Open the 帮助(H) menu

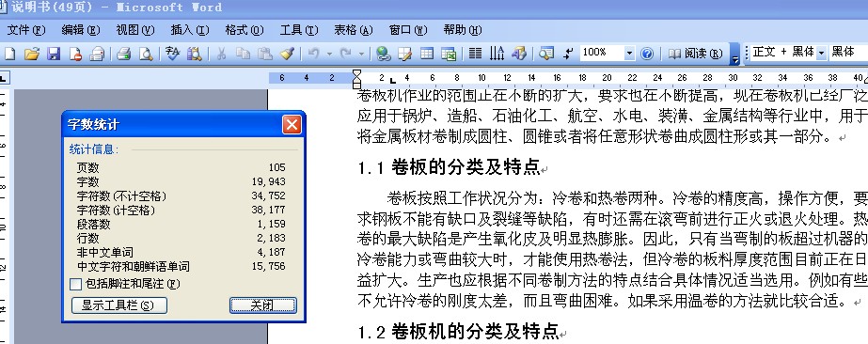point(463,30)
